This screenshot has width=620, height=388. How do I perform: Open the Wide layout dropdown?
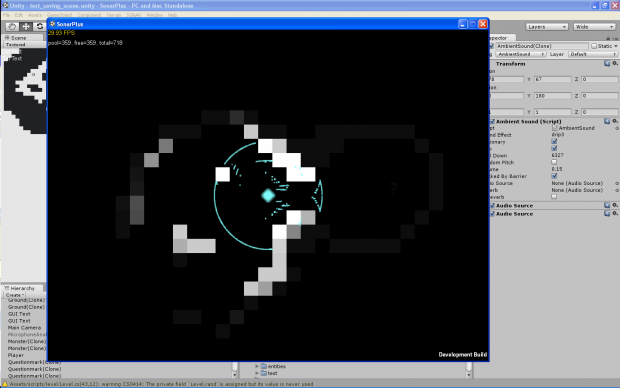point(594,27)
